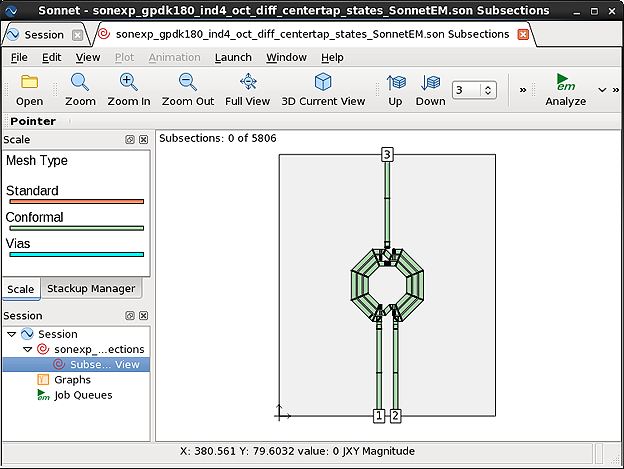Select the sonexp_...ections project item
Viewport: 624px width, 469px height.
(x=99, y=349)
